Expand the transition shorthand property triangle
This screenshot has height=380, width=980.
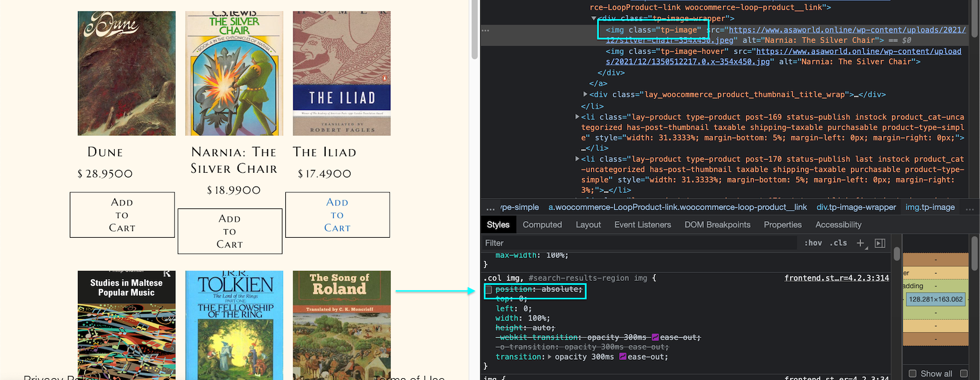[549, 357]
